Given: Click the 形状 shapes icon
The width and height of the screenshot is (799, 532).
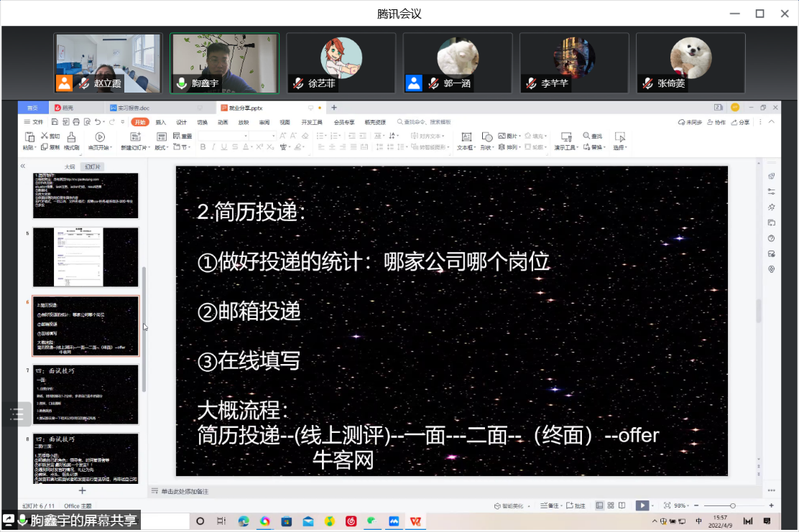Looking at the screenshot, I should pyautogui.click(x=486, y=136).
